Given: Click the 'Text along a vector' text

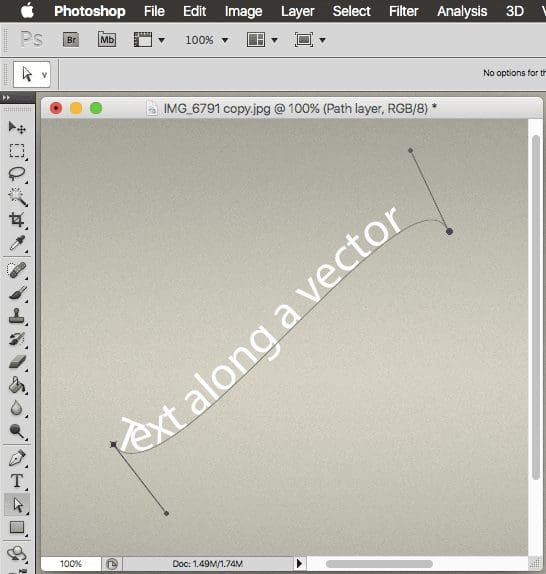Looking at the screenshot, I should click(x=260, y=328).
